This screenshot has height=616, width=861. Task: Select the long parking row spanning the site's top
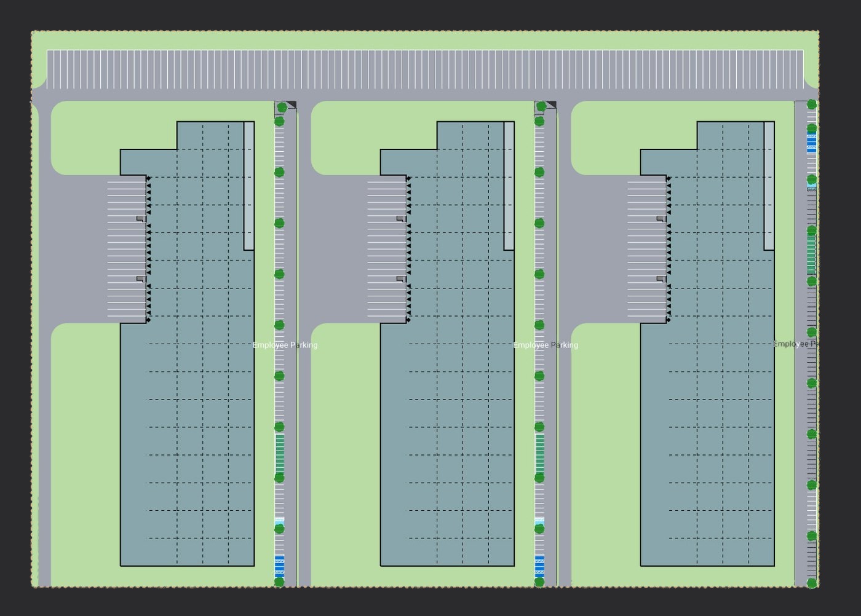(x=425, y=69)
